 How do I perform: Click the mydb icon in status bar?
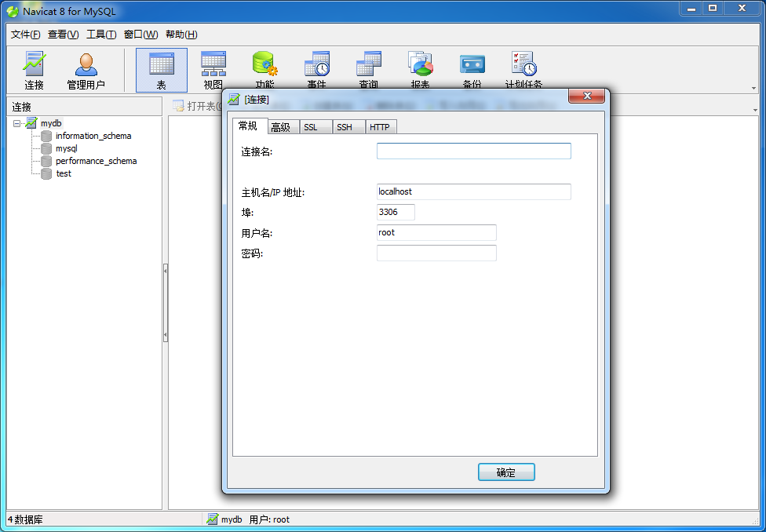pyautogui.click(x=212, y=519)
